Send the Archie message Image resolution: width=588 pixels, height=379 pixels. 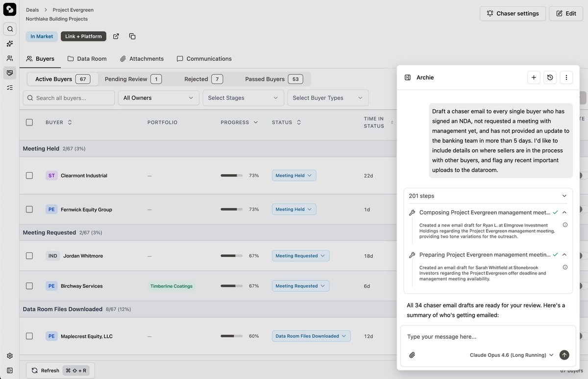564,355
